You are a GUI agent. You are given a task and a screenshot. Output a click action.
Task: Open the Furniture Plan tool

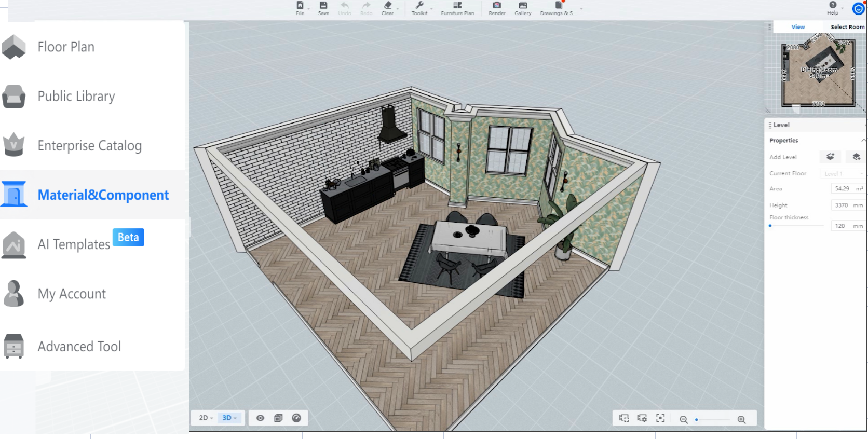[x=457, y=8]
